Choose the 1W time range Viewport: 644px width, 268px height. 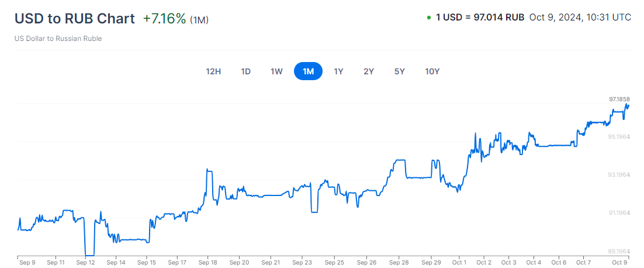[276, 71]
